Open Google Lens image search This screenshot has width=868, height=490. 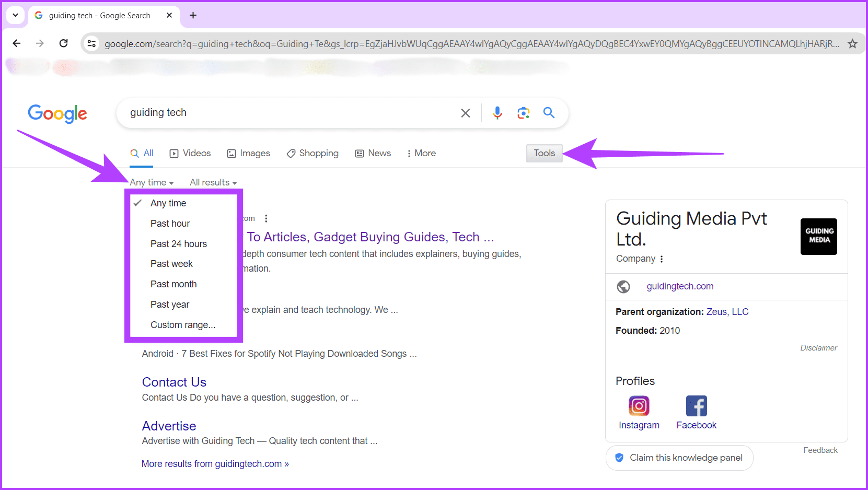click(523, 113)
